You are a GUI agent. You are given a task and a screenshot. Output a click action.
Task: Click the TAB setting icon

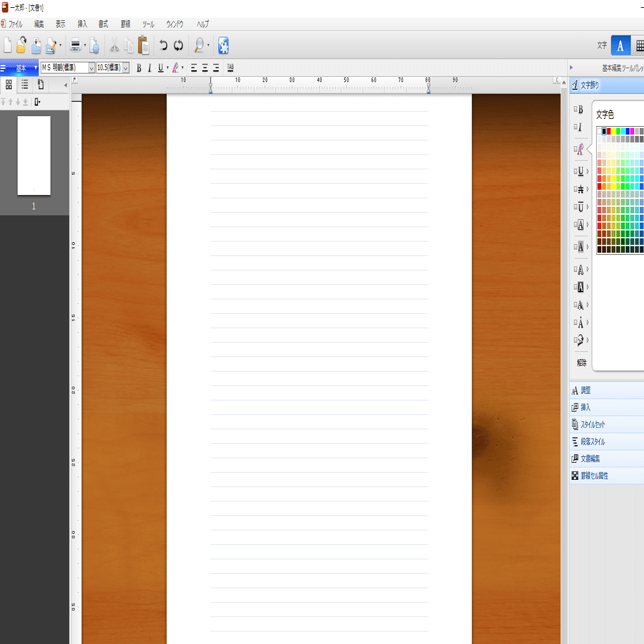click(230, 68)
